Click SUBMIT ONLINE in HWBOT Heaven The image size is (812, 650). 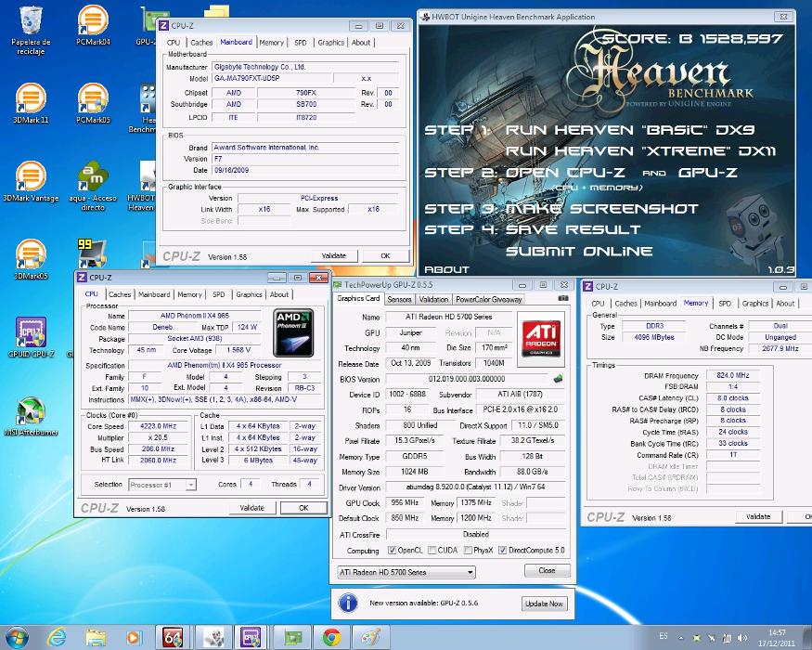pos(579,252)
